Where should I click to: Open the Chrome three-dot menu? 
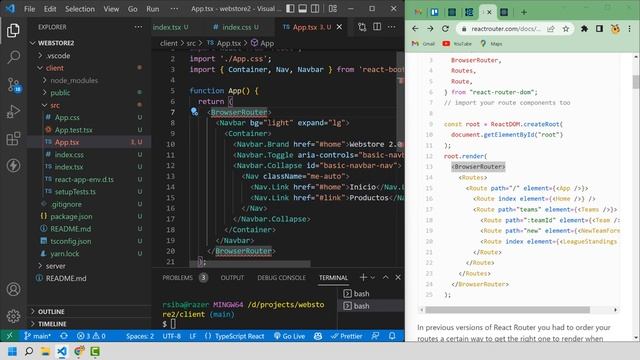(x=629, y=29)
